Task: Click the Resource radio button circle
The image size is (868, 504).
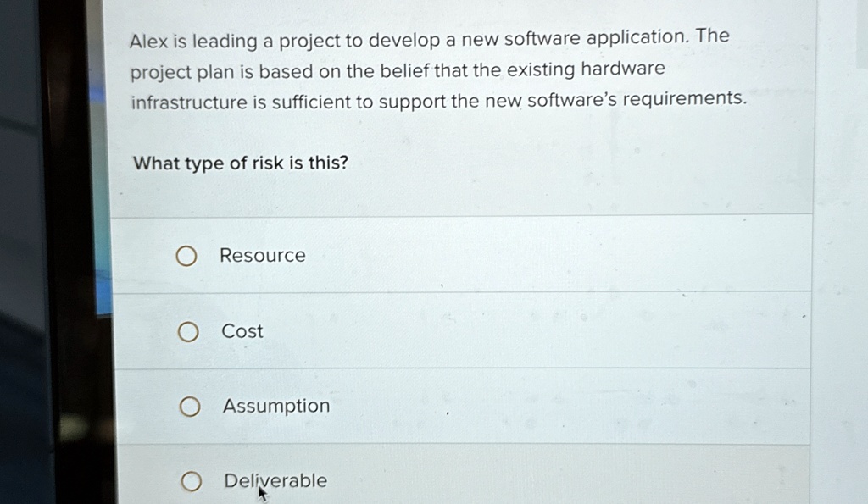Action: click(188, 256)
